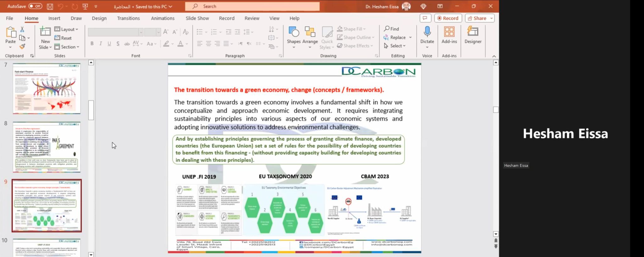
Task: Open ribbon display options icon
Action: 440,6
